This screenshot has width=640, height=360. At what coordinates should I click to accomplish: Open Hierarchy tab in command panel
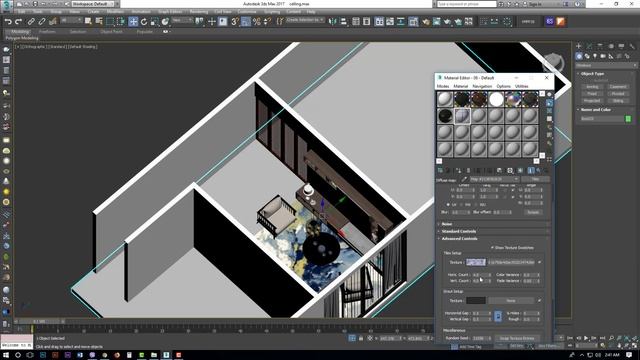(x=600, y=47)
